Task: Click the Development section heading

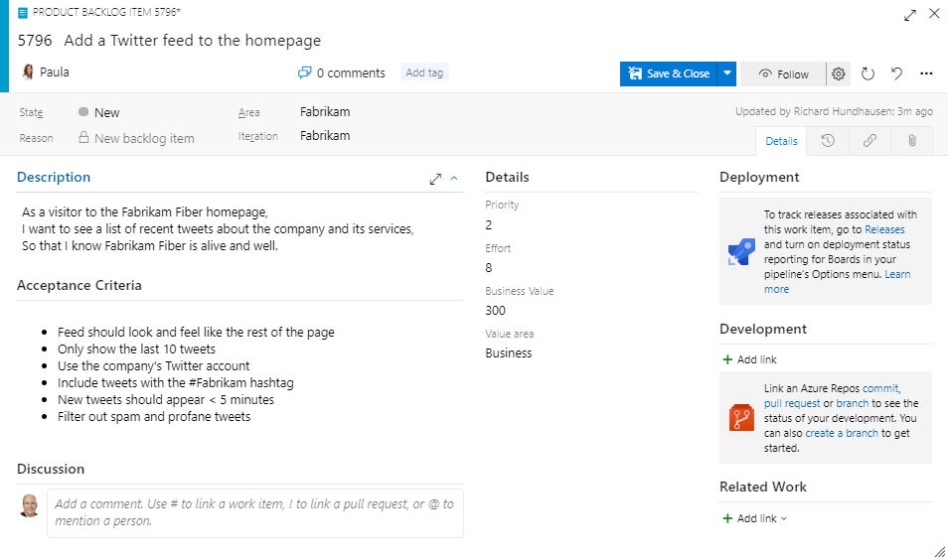Action: (x=763, y=329)
